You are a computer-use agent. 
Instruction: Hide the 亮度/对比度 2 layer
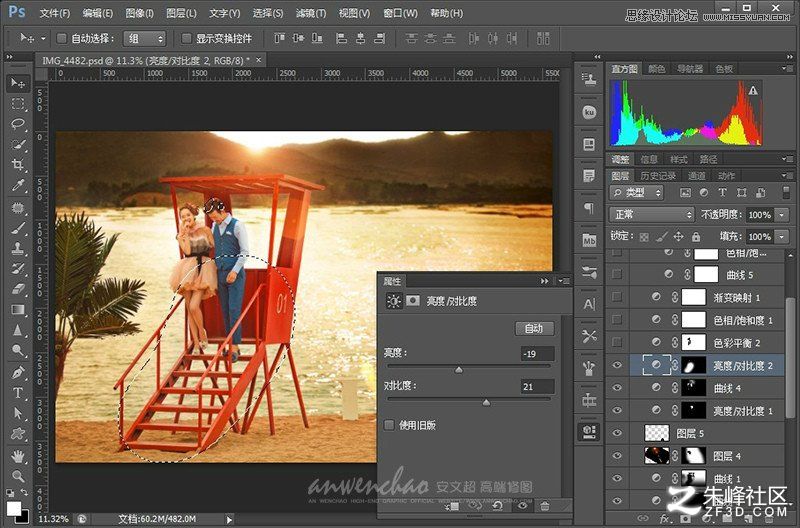pyautogui.click(x=617, y=365)
